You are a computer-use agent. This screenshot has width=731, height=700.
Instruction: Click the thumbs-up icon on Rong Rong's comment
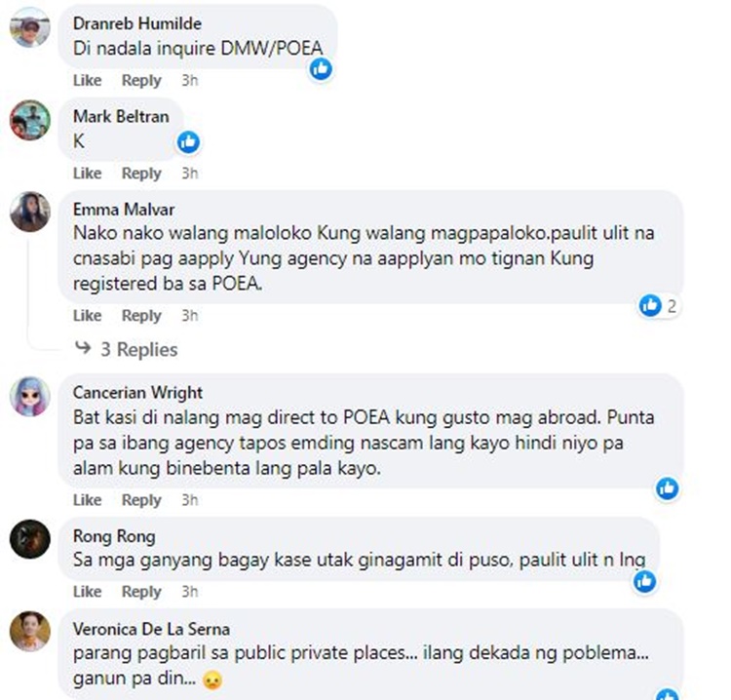645,581
